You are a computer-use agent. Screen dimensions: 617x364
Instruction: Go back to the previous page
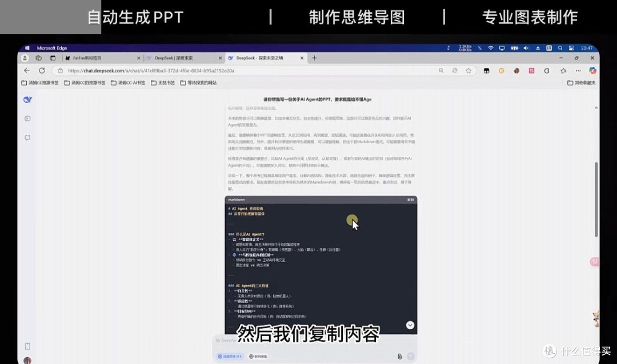(x=27, y=71)
